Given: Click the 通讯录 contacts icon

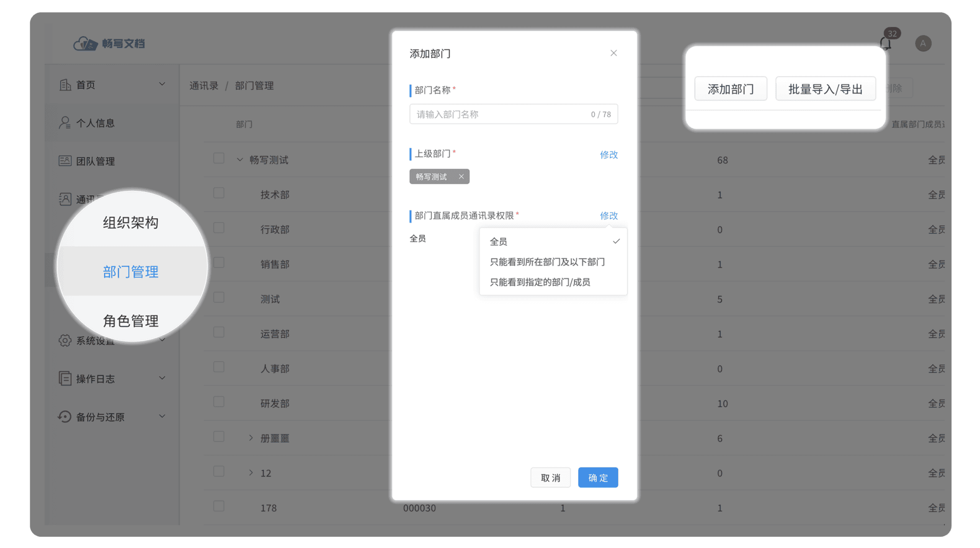Looking at the screenshot, I should pyautogui.click(x=65, y=199).
